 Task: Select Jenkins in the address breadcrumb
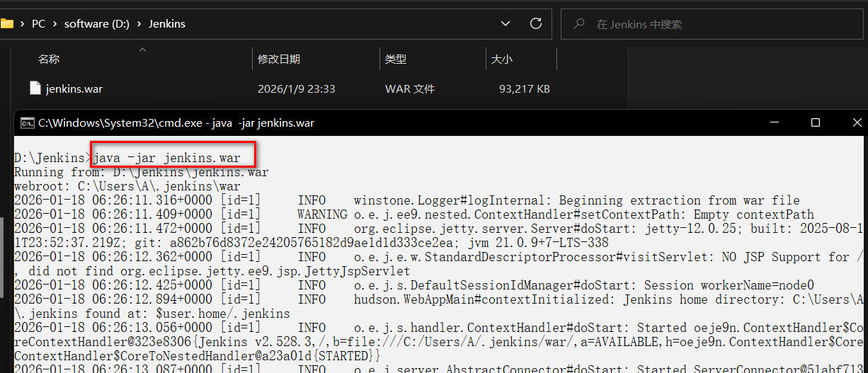coord(167,24)
